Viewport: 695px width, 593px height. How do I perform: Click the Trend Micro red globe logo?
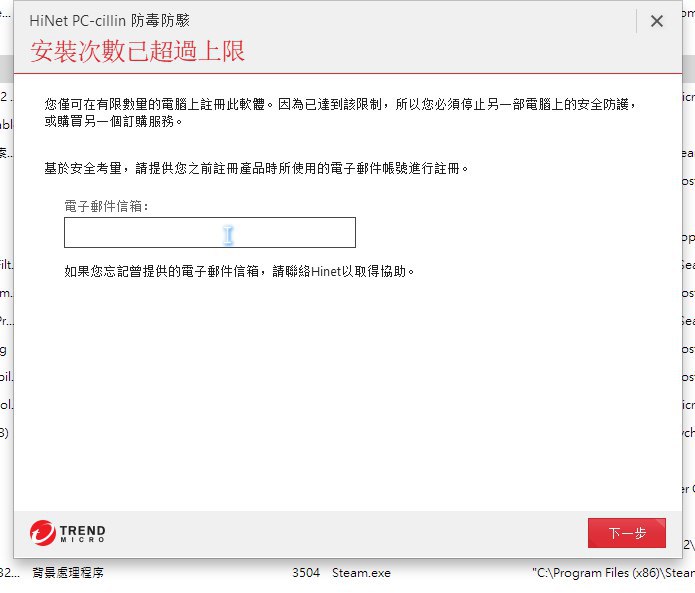click(x=43, y=533)
